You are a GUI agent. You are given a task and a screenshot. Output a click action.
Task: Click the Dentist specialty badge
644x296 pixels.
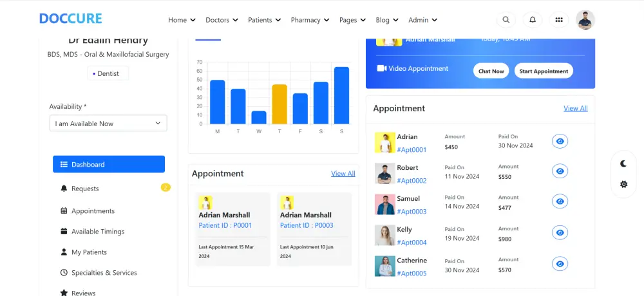[x=108, y=73]
